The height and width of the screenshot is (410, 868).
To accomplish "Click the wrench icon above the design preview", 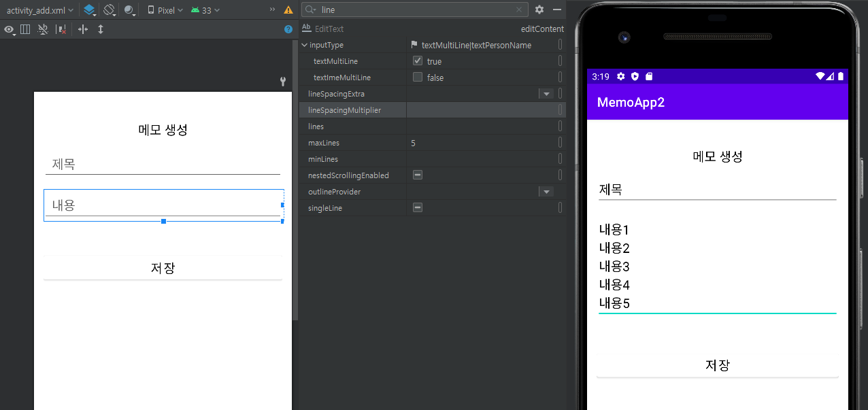I will (x=284, y=82).
